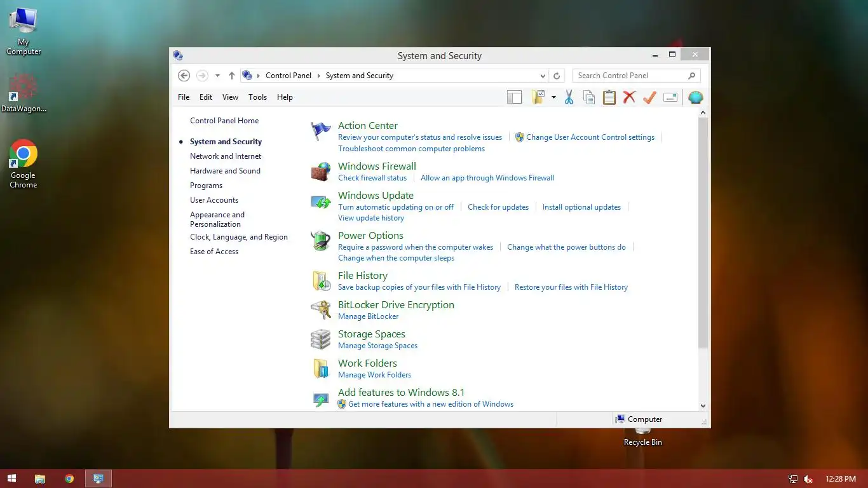Screen dimensions: 868x488
Task: Open recent locations dropdown next to Forward arrow
Action: tap(217, 76)
